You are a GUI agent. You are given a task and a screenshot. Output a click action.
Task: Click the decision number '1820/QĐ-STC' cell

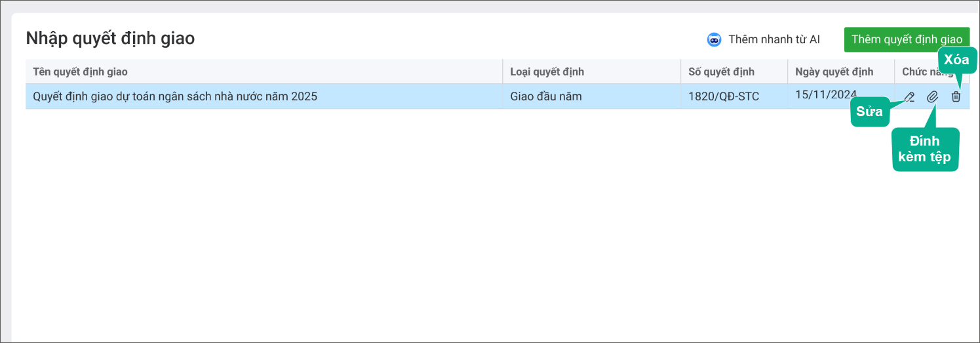pyautogui.click(x=724, y=96)
